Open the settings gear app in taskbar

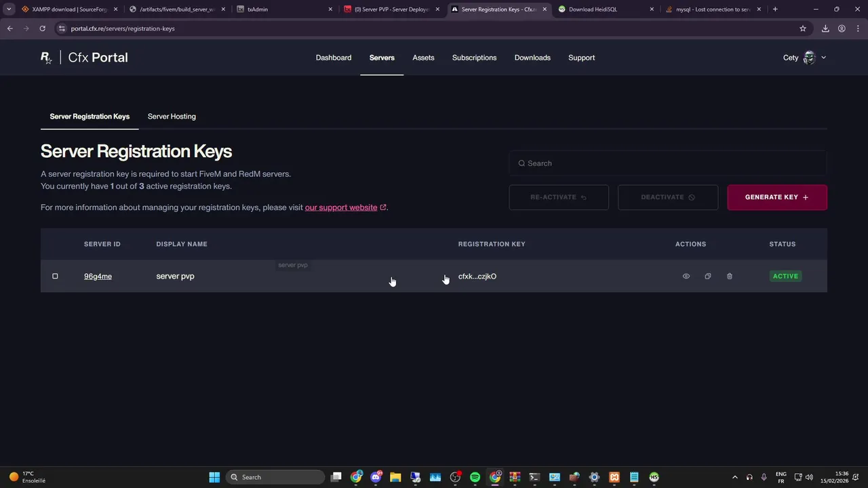click(x=594, y=477)
